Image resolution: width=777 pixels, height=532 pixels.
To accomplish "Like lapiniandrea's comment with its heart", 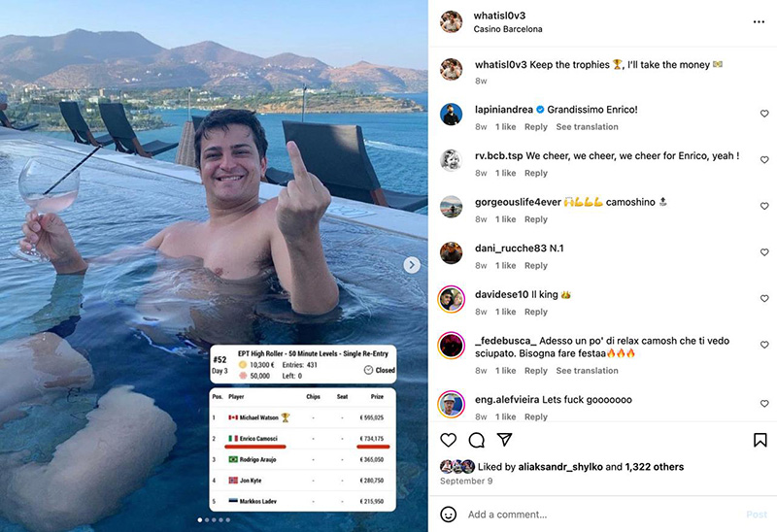I will coord(764,114).
